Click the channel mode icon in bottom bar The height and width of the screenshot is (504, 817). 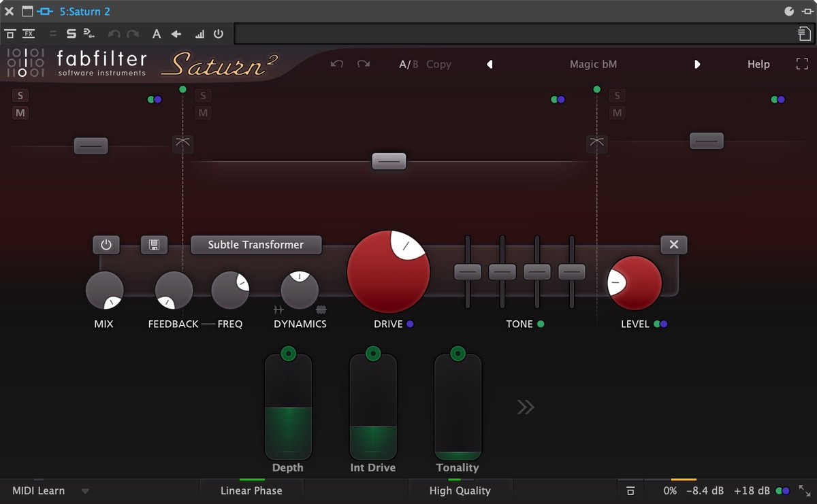coord(630,490)
